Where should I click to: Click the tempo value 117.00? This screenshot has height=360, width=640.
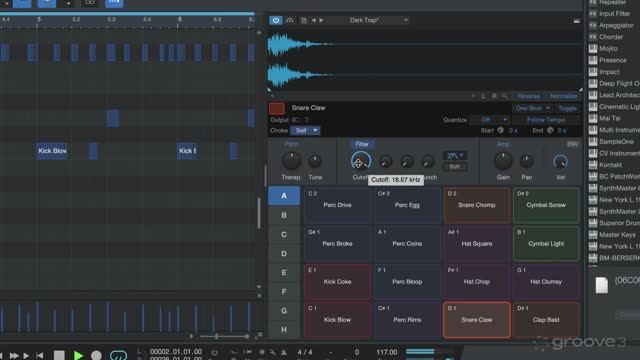(387, 352)
